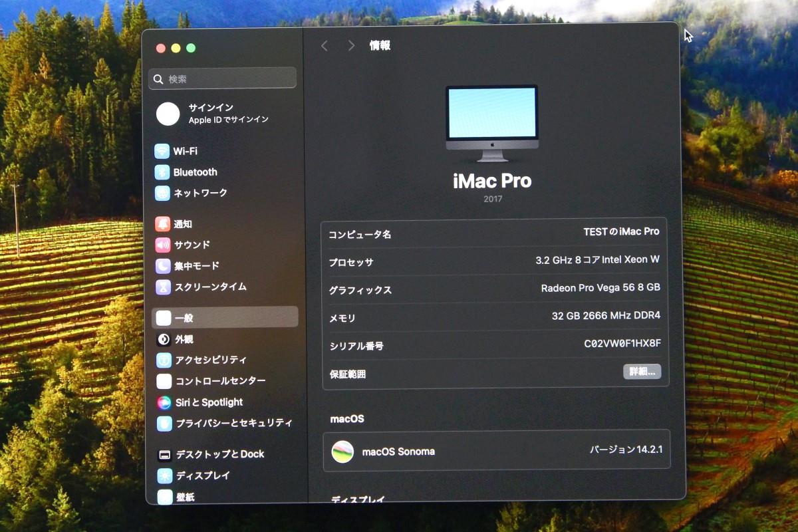Click the 詳細... warranty button

coord(642,372)
